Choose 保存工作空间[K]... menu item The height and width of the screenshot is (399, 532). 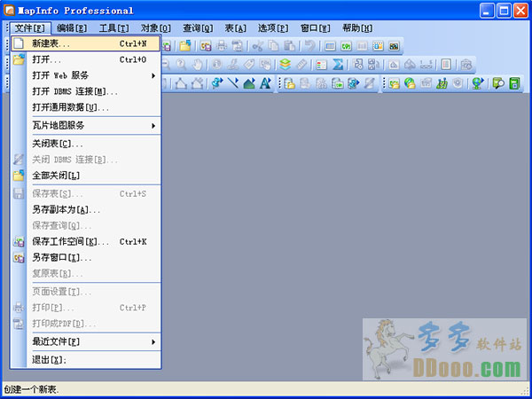[85, 241]
